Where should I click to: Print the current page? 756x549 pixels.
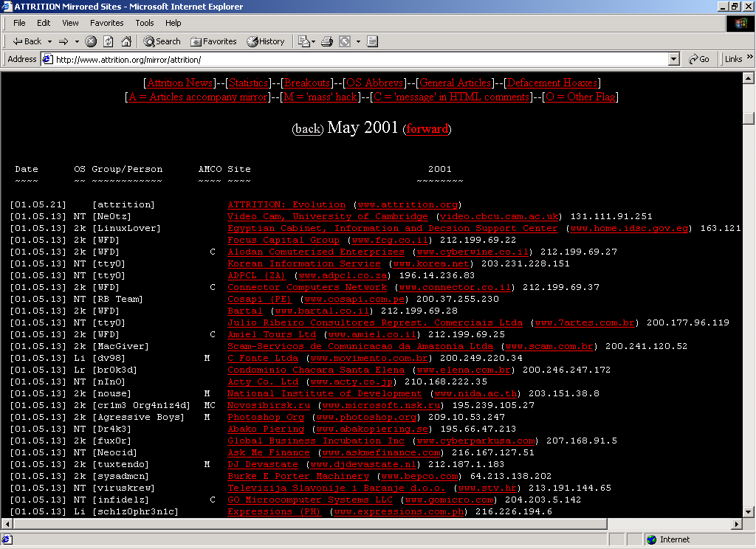click(327, 41)
